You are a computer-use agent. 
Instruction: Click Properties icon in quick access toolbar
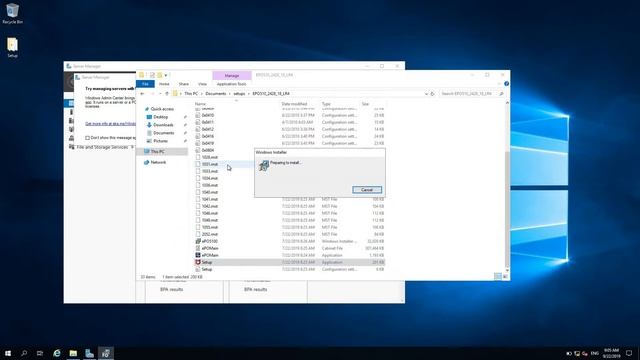point(152,75)
